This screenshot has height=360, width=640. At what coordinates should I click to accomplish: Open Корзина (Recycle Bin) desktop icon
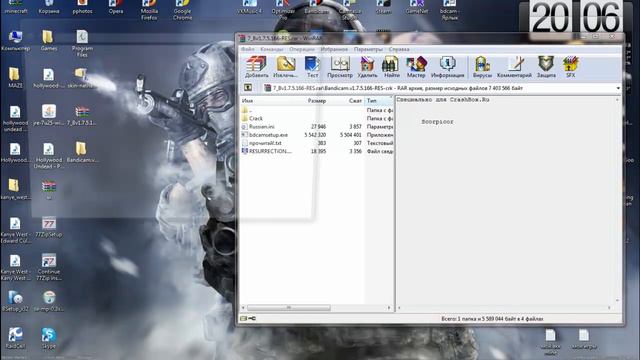(x=49, y=7)
